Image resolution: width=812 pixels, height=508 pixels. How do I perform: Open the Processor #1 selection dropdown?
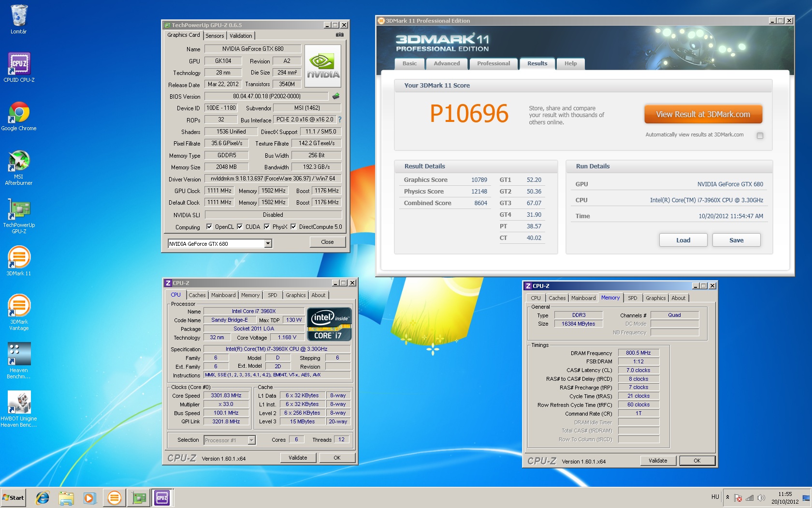point(251,440)
